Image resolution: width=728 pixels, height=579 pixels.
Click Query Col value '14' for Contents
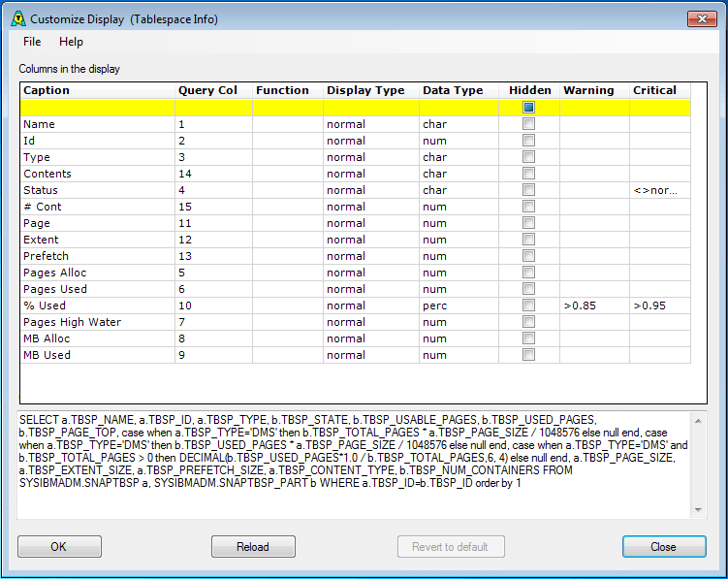(x=214, y=174)
